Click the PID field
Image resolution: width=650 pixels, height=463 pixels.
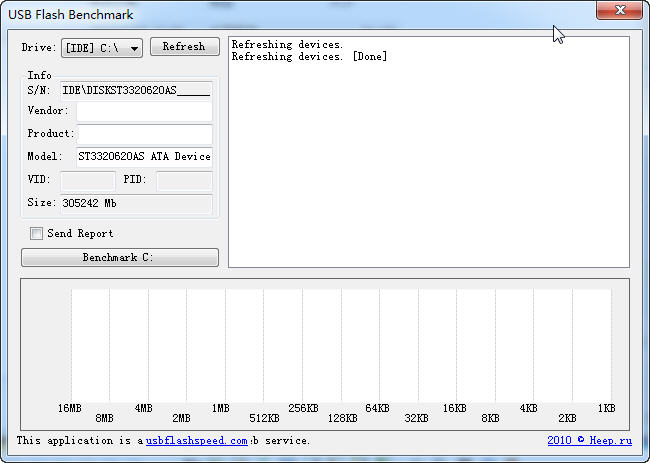click(x=184, y=180)
